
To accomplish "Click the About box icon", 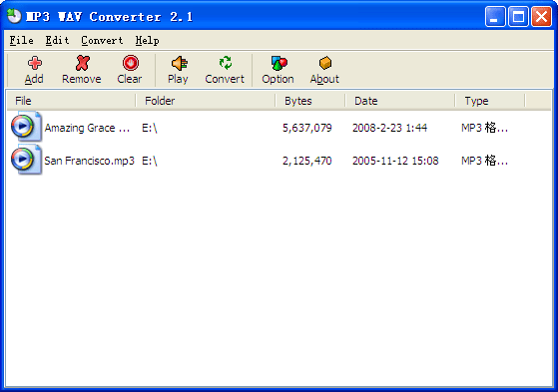I will tap(325, 63).
